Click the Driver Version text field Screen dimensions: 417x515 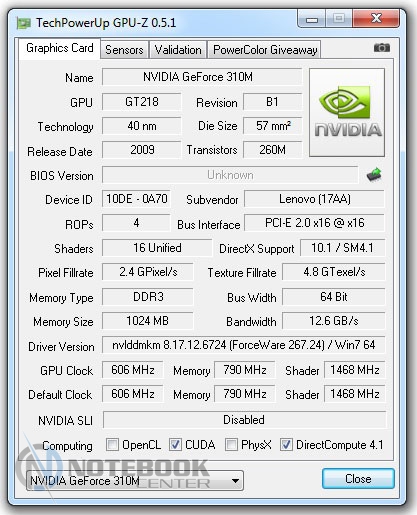coord(244,345)
